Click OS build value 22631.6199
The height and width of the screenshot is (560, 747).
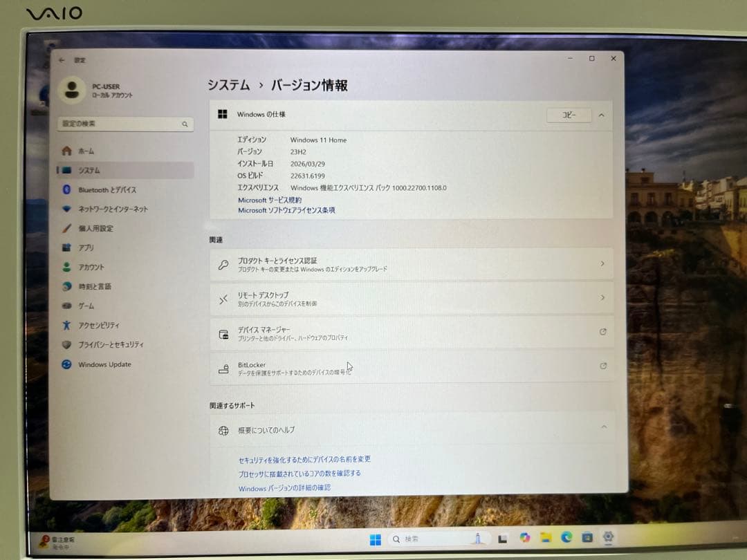(308, 176)
